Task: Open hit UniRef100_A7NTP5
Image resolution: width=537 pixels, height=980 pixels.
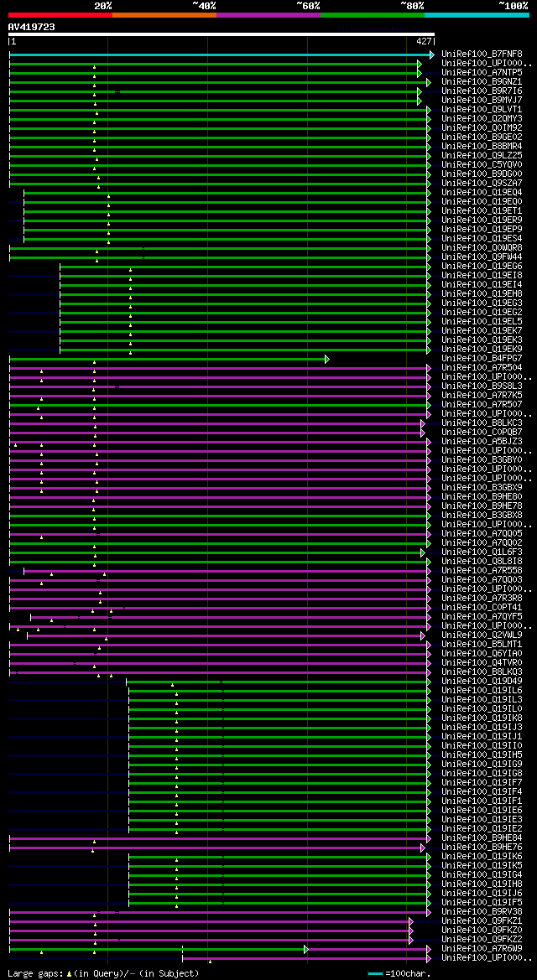Action: coord(482,72)
